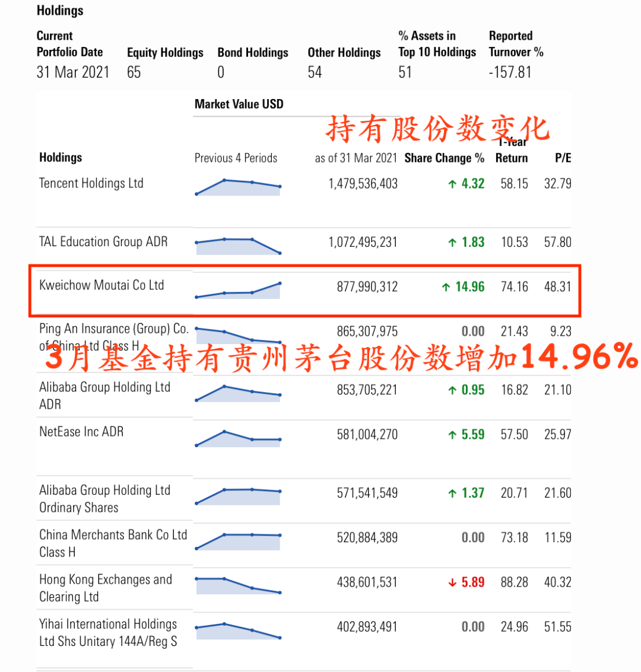
Task: Click China Merchants Bank sparkline chart
Action: 238,542
